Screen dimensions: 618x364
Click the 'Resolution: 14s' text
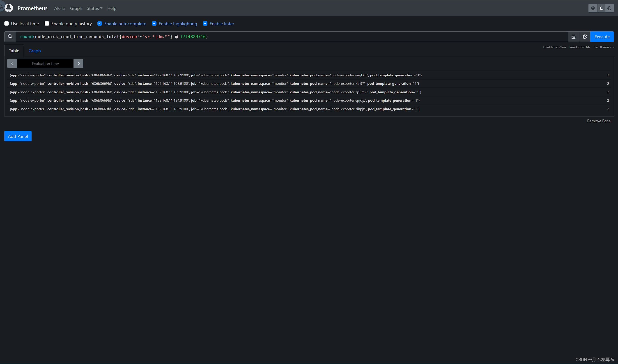click(580, 47)
